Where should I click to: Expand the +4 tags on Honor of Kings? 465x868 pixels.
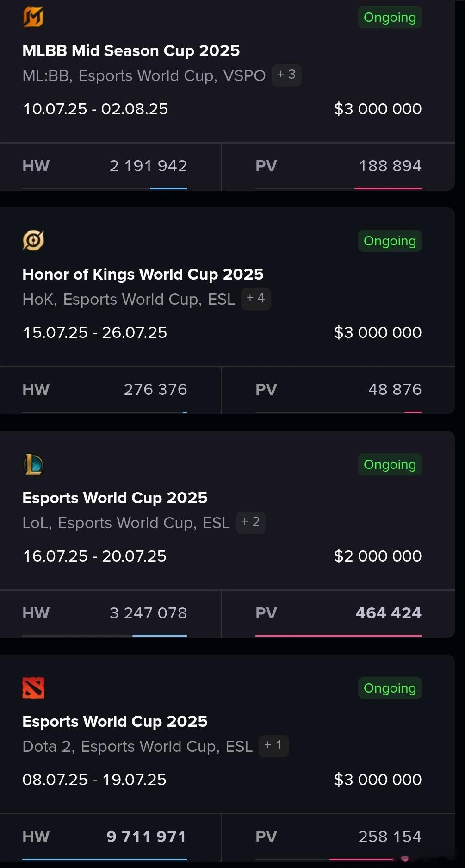point(256,299)
